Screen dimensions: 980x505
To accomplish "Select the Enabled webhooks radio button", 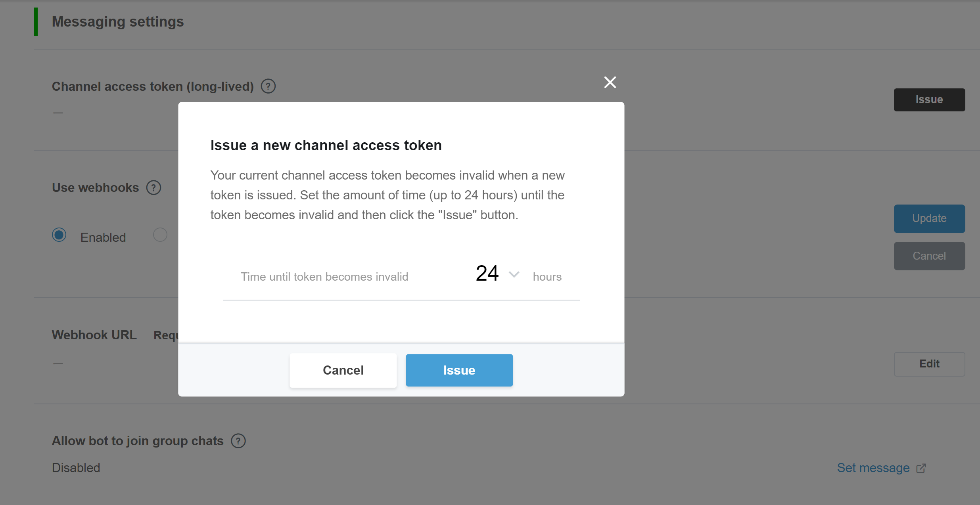I will coord(59,235).
